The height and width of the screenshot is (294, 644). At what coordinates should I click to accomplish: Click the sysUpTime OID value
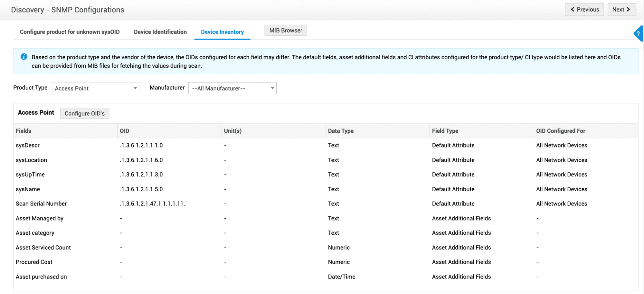click(141, 175)
